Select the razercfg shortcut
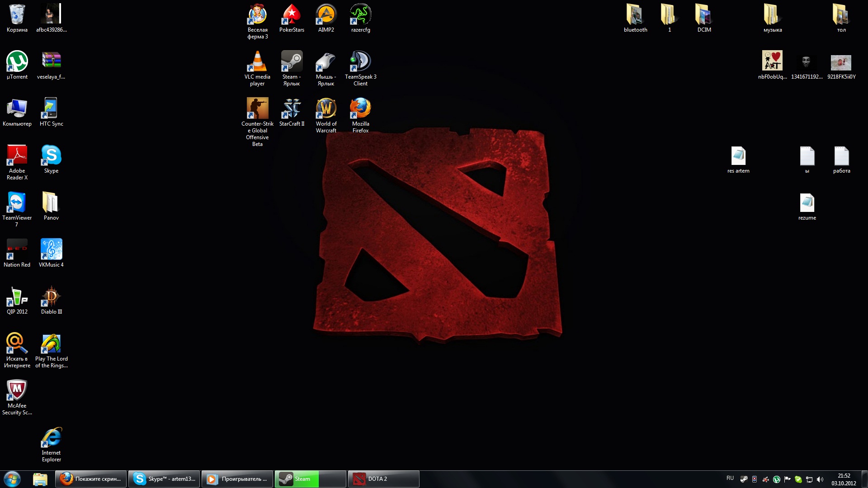Image resolution: width=868 pixels, height=488 pixels. point(361,18)
